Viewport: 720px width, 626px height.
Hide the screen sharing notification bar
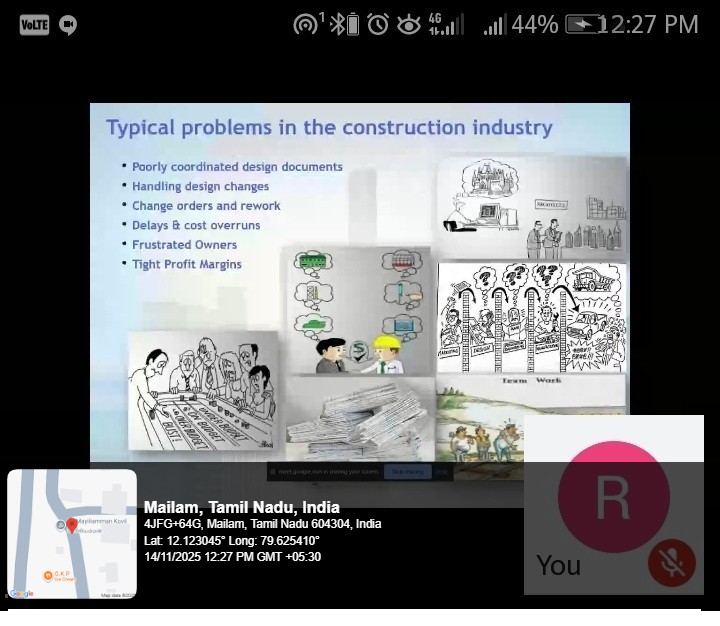[441, 471]
